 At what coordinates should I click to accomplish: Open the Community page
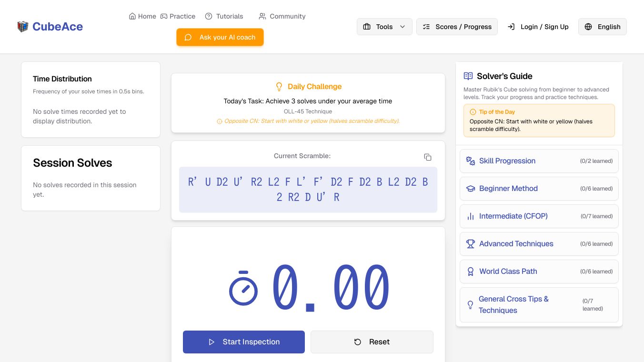[x=282, y=16]
